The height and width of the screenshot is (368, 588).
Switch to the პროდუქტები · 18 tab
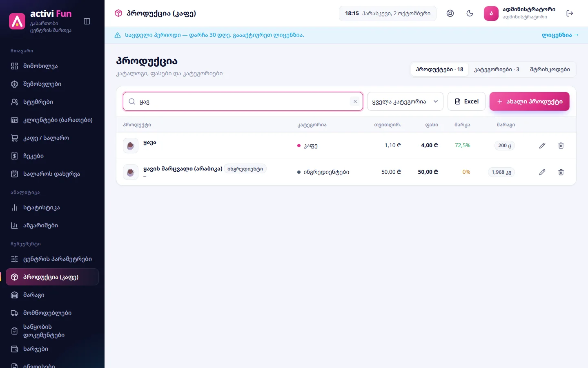(439, 70)
